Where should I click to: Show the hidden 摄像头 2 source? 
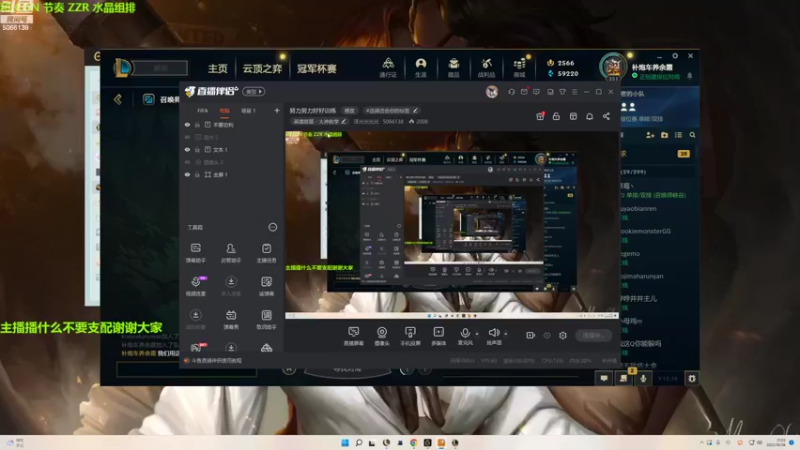(x=187, y=162)
